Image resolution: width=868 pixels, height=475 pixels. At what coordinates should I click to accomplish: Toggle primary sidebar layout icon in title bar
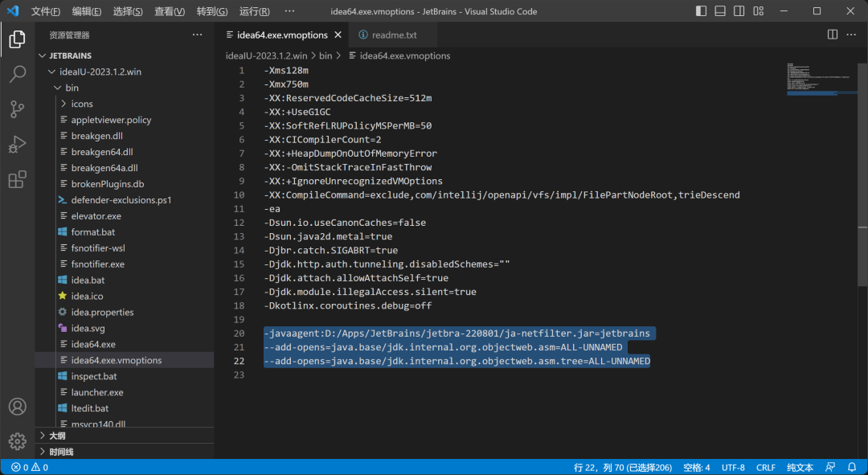[x=701, y=11]
